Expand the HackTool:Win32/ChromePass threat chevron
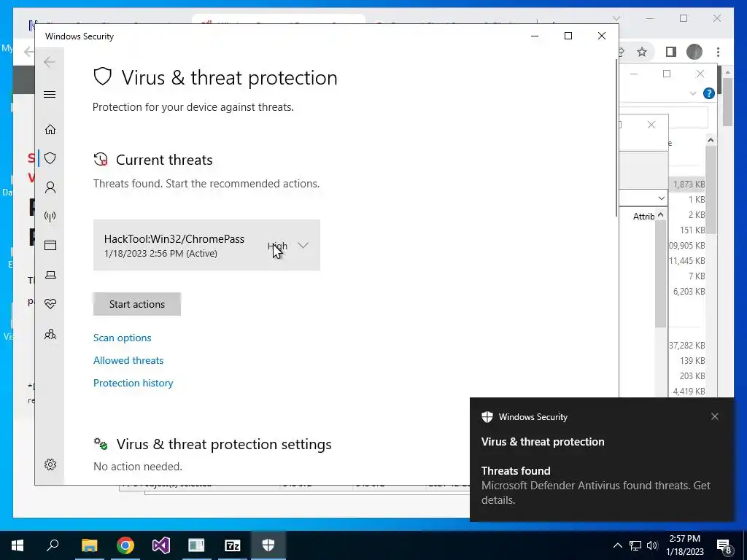Image resolution: width=747 pixels, height=560 pixels. pos(303,245)
